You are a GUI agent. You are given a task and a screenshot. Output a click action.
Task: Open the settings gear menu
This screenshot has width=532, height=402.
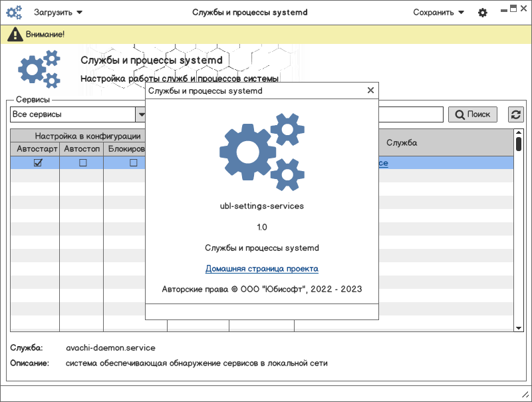(x=483, y=13)
